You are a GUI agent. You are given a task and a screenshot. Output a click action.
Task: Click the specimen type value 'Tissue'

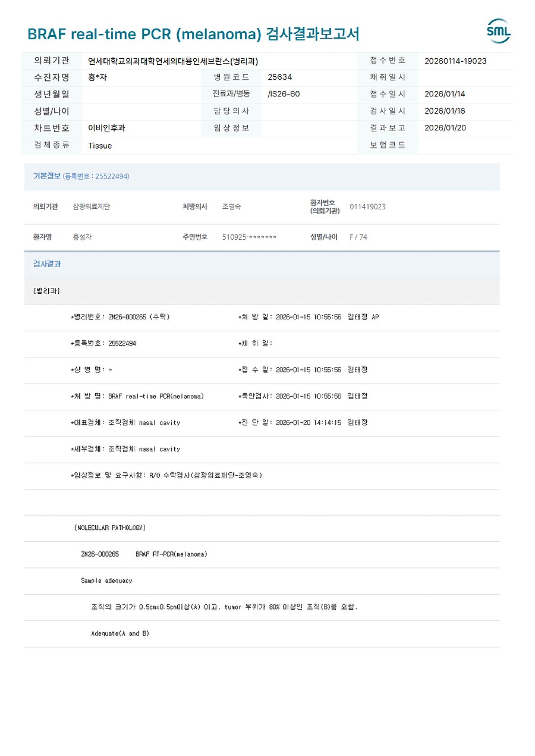(100, 145)
